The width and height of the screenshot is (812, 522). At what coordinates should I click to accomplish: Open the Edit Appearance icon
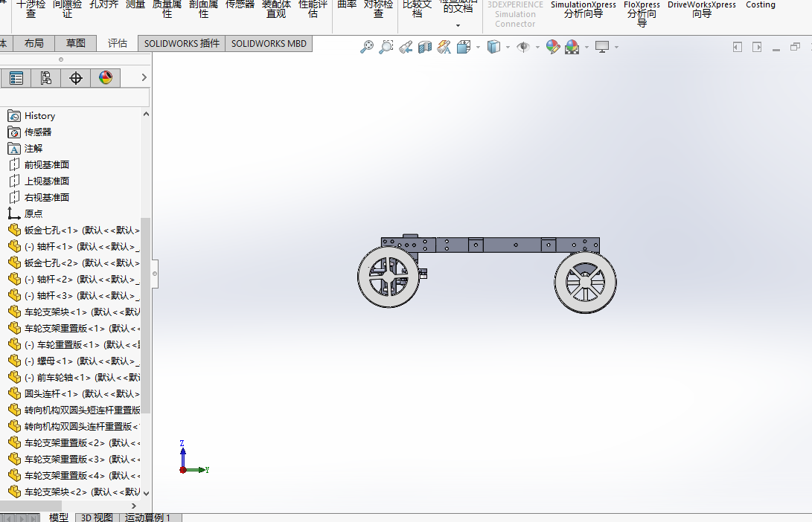tap(552, 47)
